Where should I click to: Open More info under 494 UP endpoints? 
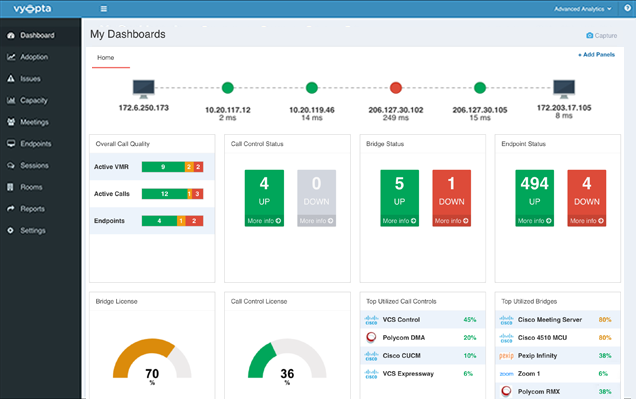pyautogui.click(x=535, y=221)
